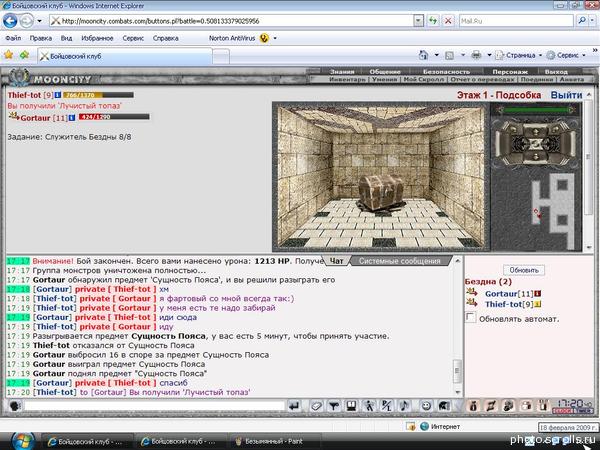This screenshot has width=600, height=450.
Task: Click the P/L transliteration icon
Action: pyautogui.click(x=387, y=406)
